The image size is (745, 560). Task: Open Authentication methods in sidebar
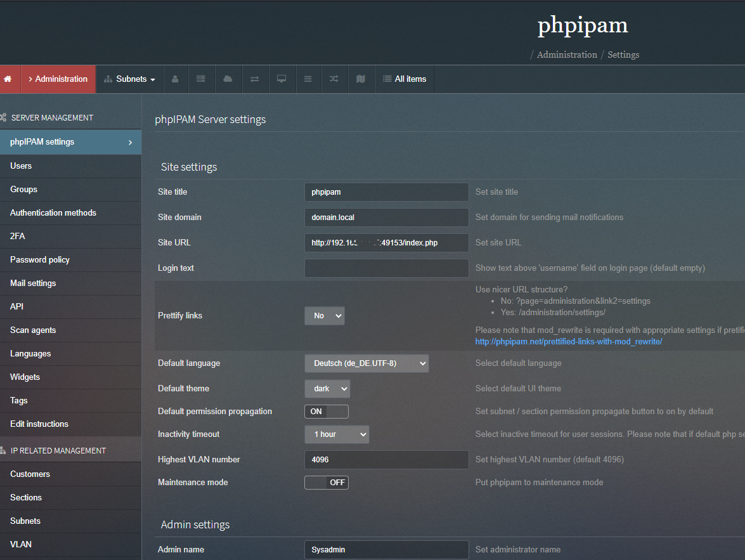pos(71,213)
